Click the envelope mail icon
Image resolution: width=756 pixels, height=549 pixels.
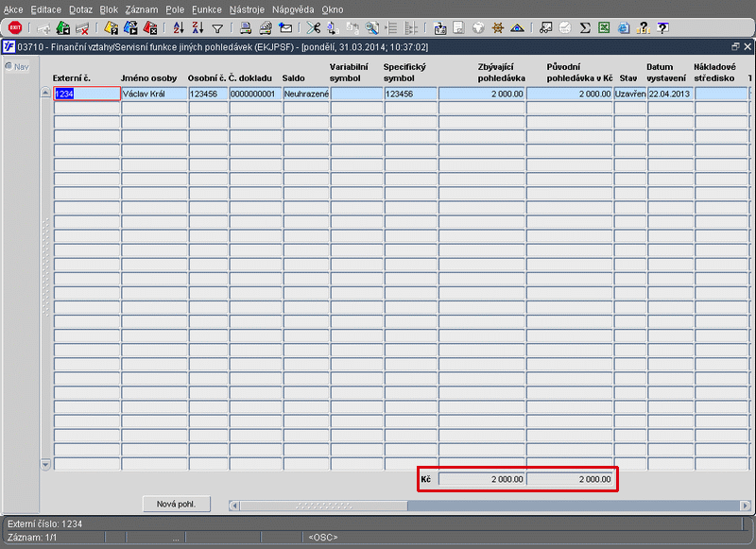pyautogui.click(x=285, y=28)
